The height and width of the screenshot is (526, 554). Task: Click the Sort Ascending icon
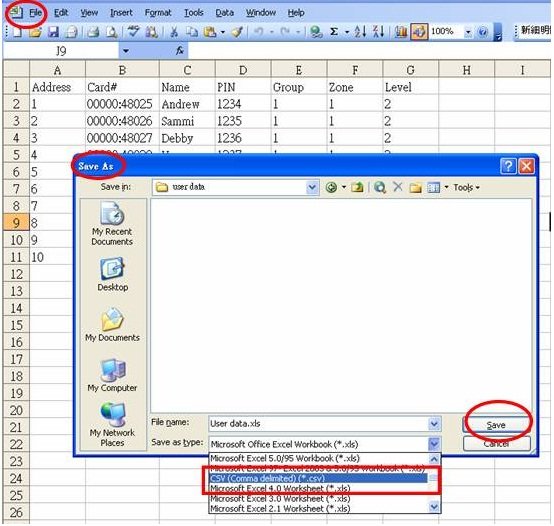pos(360,32)
